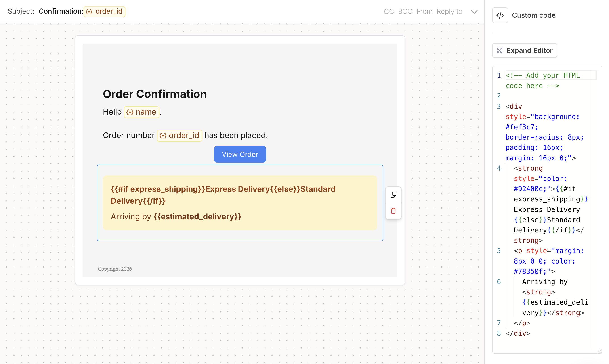This screenshot has height=364, width=609.
Task: Open the CC field
Action: click(389, 11)
